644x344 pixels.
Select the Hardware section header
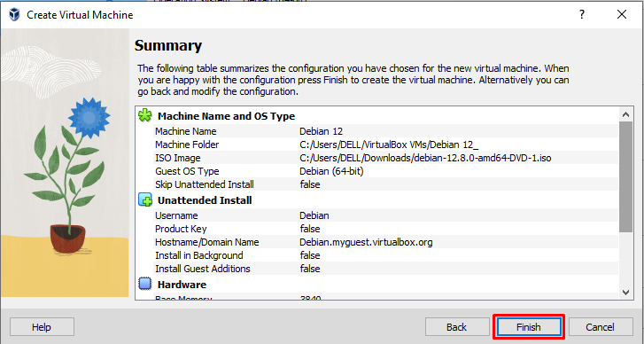[182, 285]
